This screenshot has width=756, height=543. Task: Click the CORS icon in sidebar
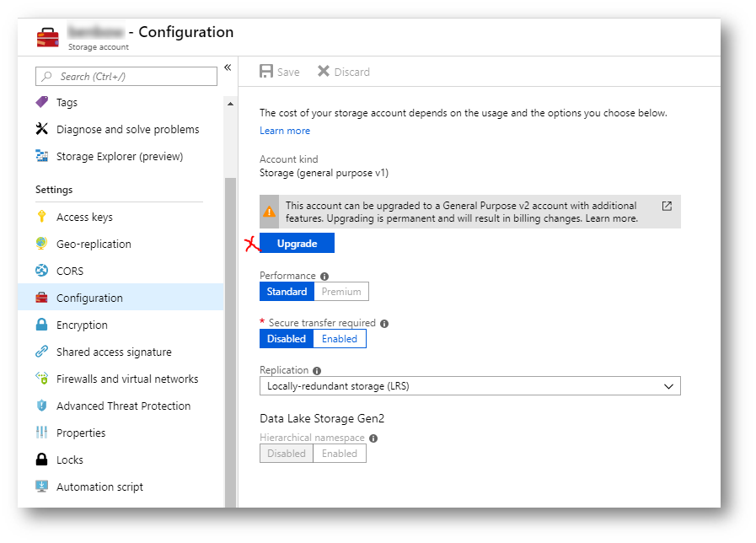click(x=42, y=271)
